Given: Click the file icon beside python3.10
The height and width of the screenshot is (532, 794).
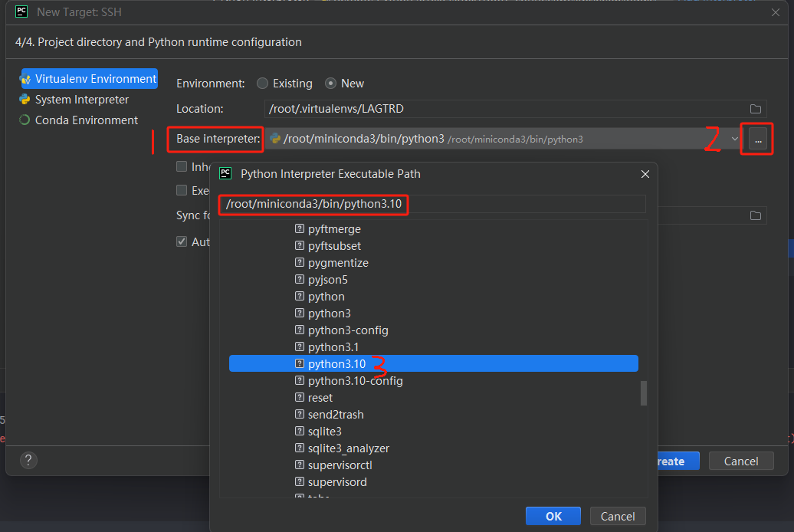Looking at the screenshot, I should click(300, 364).
